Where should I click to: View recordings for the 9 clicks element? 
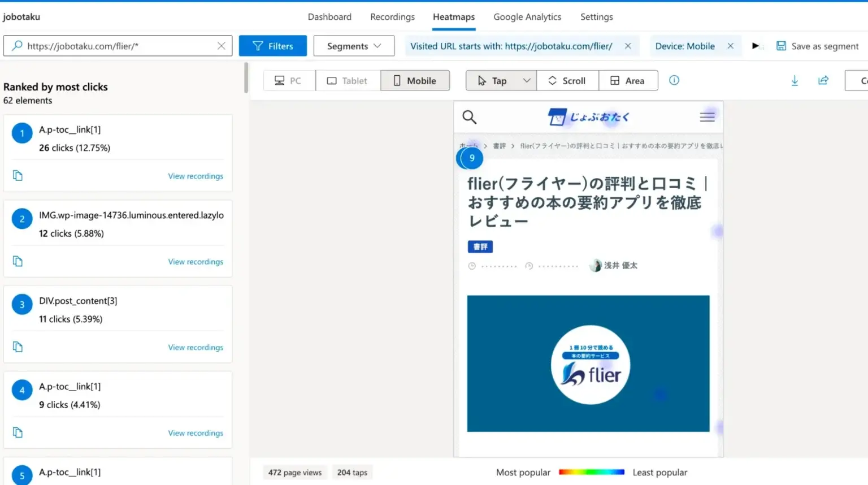coord(196,433)
